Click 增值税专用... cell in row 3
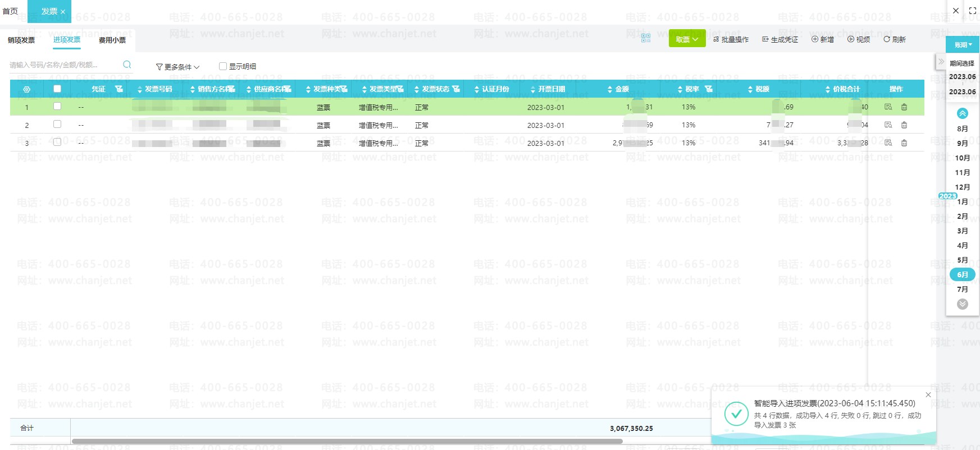The width and height of the screenshot is (980, 450). (x=379, y=143)
